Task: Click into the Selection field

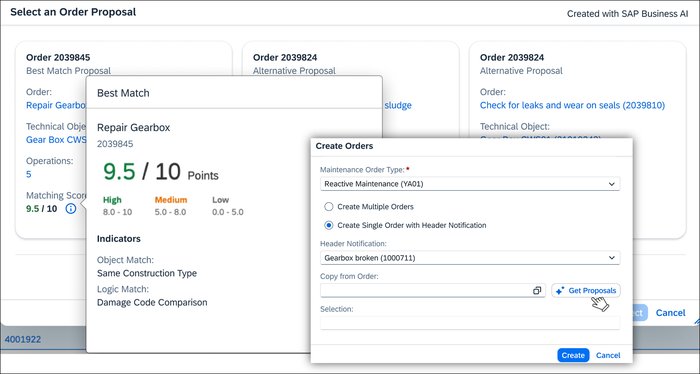Action: (470, 323)
